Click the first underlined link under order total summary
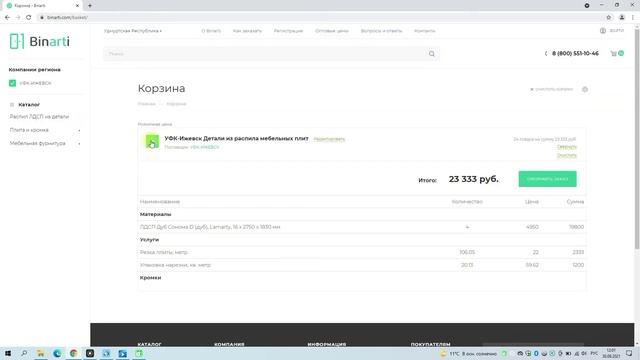This screenshot has width=640, height=360. click(567, 147)
